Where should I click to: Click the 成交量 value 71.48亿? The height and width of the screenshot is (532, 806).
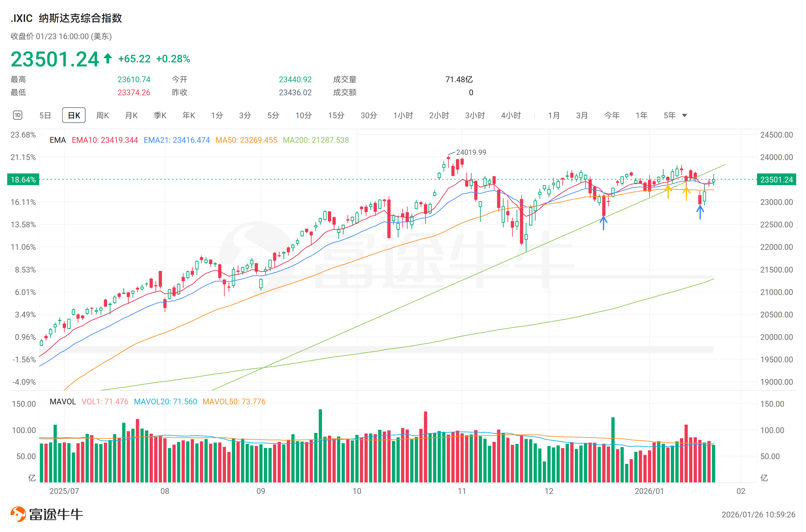coord(459,79)
